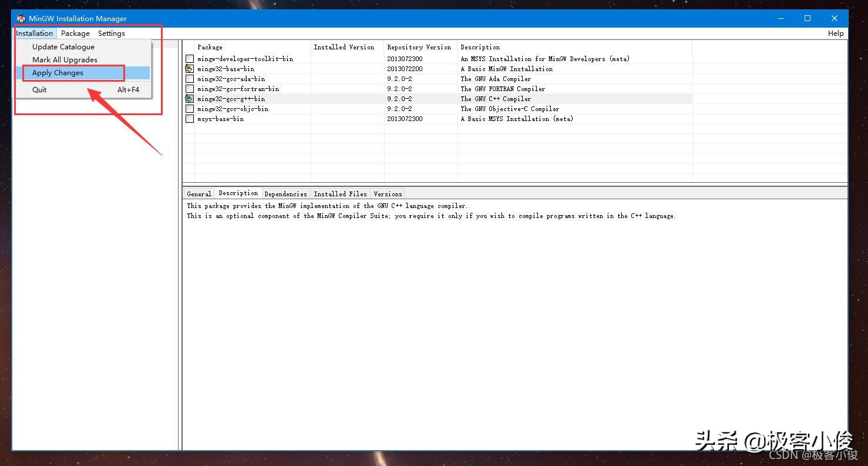The height and width of the screenshot is (466, 868).
Task: Select the mingw32-gcc-ada-bin package name
Action: pos(231,79)
